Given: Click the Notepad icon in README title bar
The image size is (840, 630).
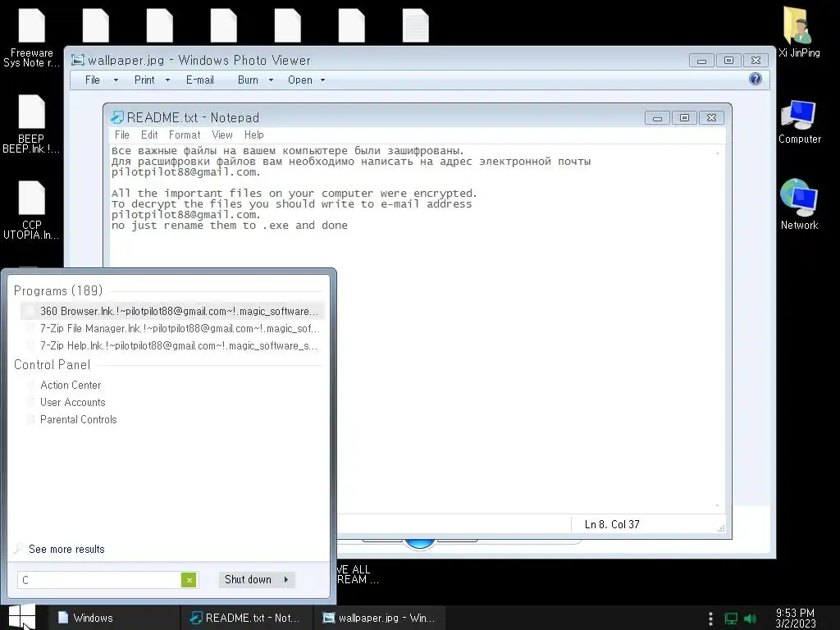Looking at the screenshot, I should (x=116, y=117).
